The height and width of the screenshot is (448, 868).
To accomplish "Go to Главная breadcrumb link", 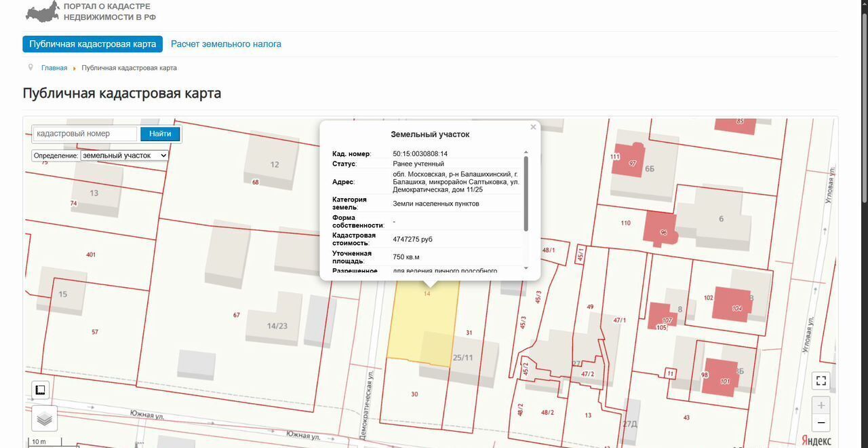I will 54,68.
